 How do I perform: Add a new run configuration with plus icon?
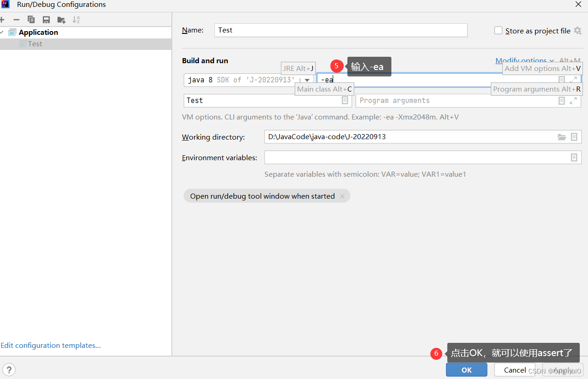2,20
